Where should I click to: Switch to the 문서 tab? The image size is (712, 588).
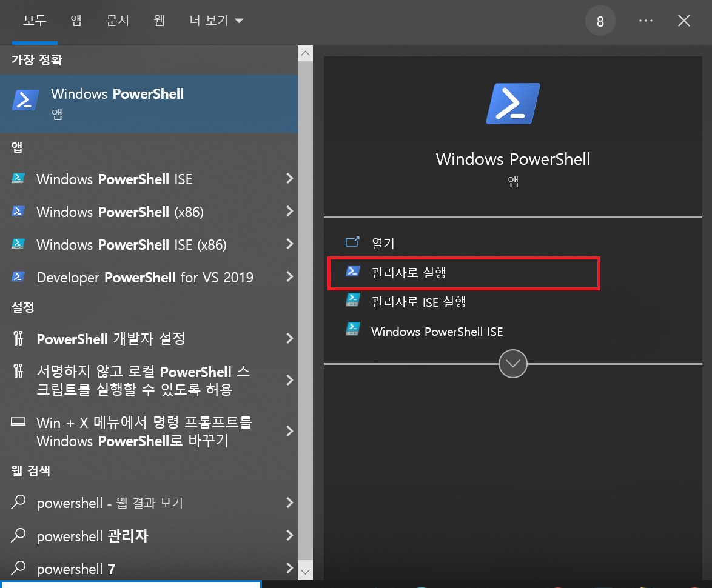[118, 21]
